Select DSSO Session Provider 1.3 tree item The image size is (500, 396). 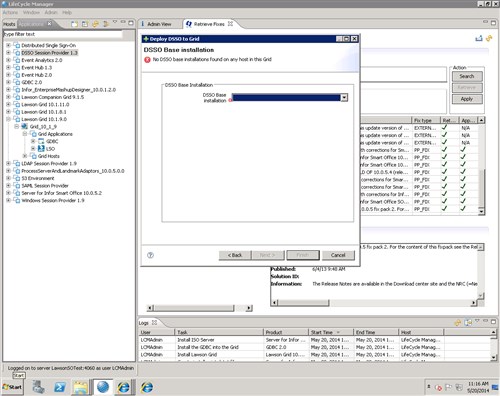coord(49,53)
